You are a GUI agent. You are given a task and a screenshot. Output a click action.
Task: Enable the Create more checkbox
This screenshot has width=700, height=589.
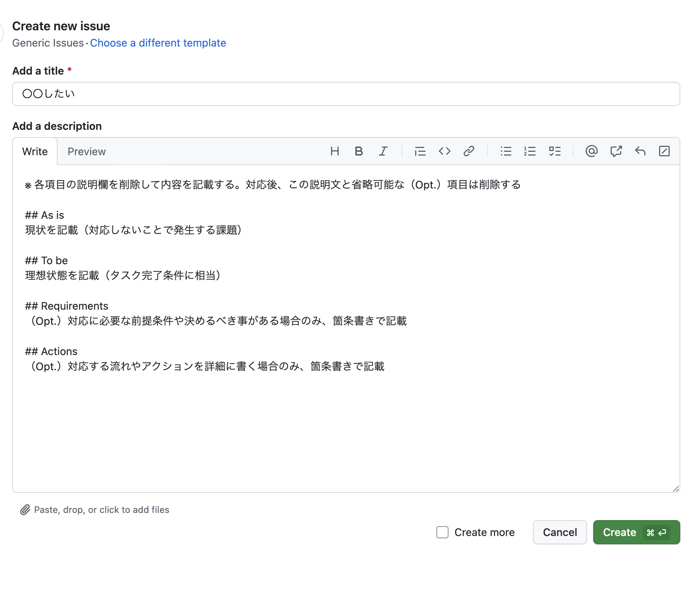(x=442, y=532)
